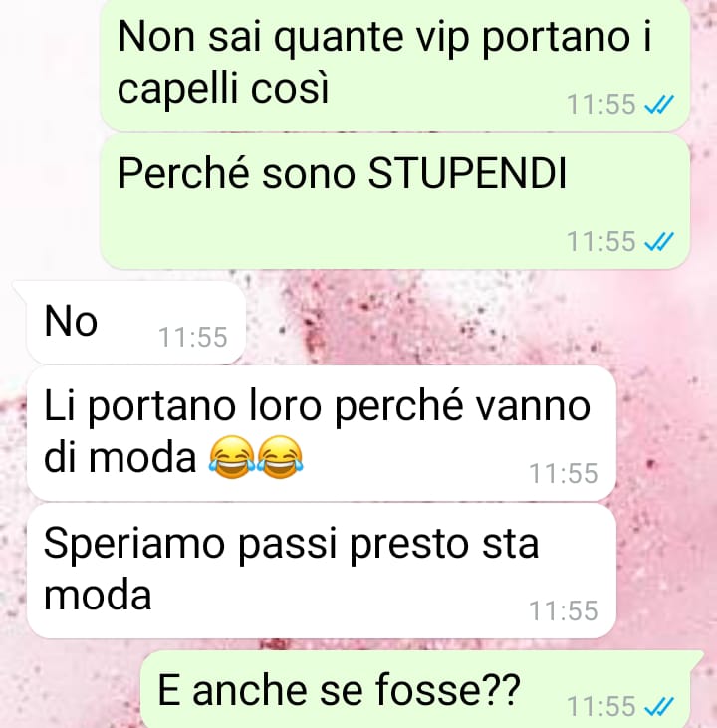Tap the read ticks beside 'E anche se fosse??'
717x728 pixels.
click(x=659, y=707)
